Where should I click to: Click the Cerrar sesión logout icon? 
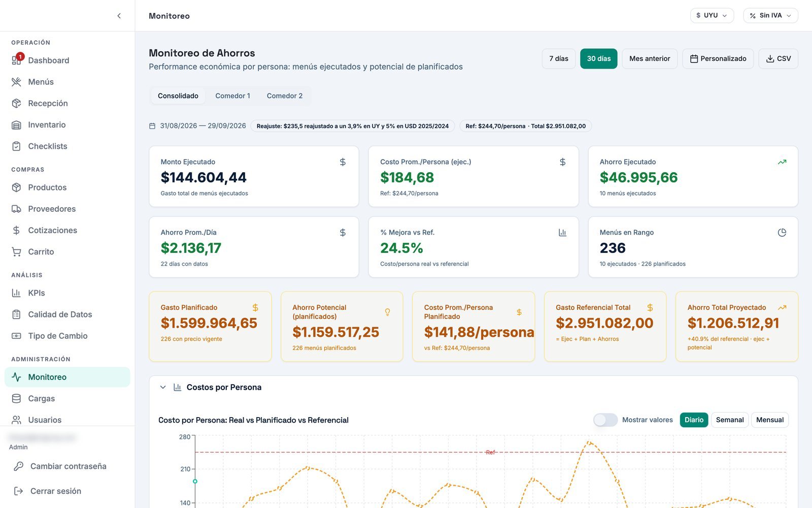pos(18,491)
